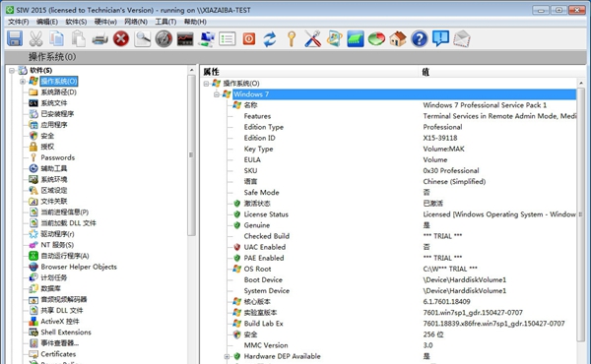The image size is (591, 364).
Task: Select 安全 in the left tree
Action: pyautogui.click(x=47, y=136)
